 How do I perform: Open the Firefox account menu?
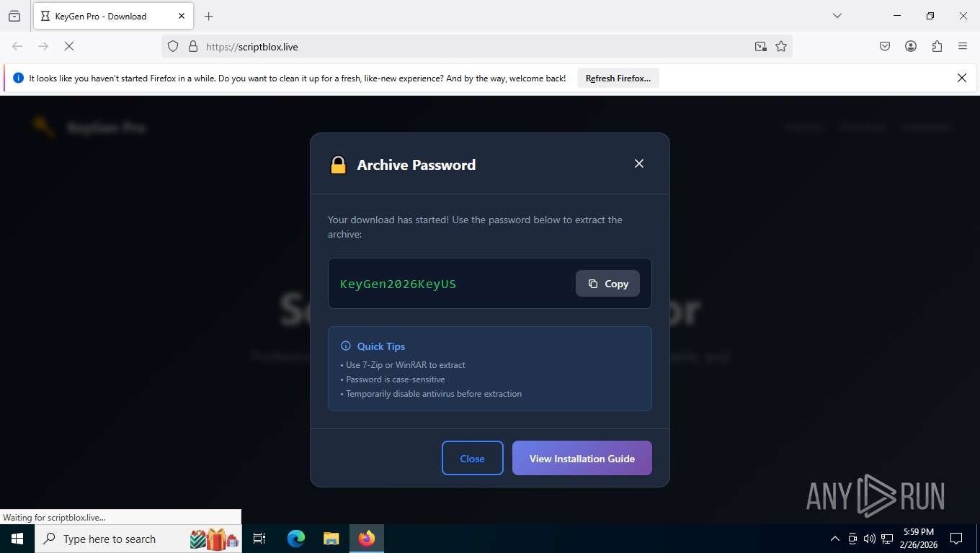(911, 46)
